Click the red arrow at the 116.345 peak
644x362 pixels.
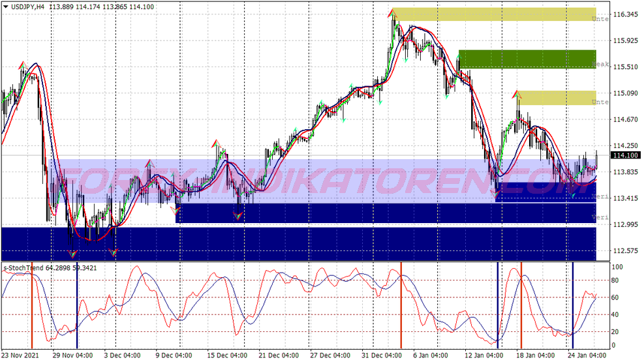tap(393, 12)
